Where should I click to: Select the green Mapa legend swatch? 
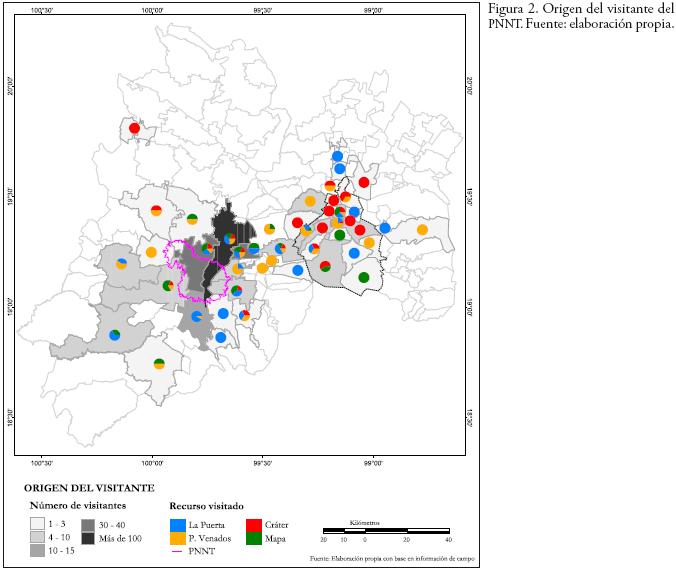pos(255,538)
